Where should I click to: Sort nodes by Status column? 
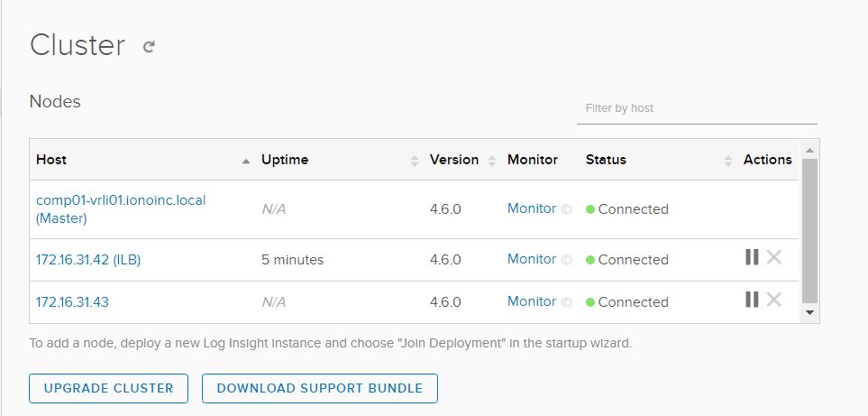pyautogui.click(x=727, y=161)
